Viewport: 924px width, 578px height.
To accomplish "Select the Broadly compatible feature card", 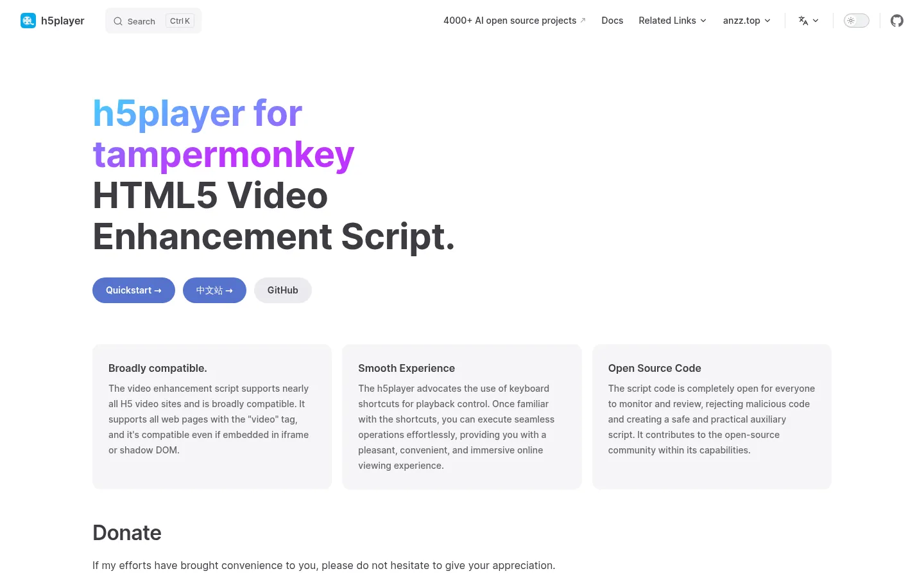I will pos(212,417).
